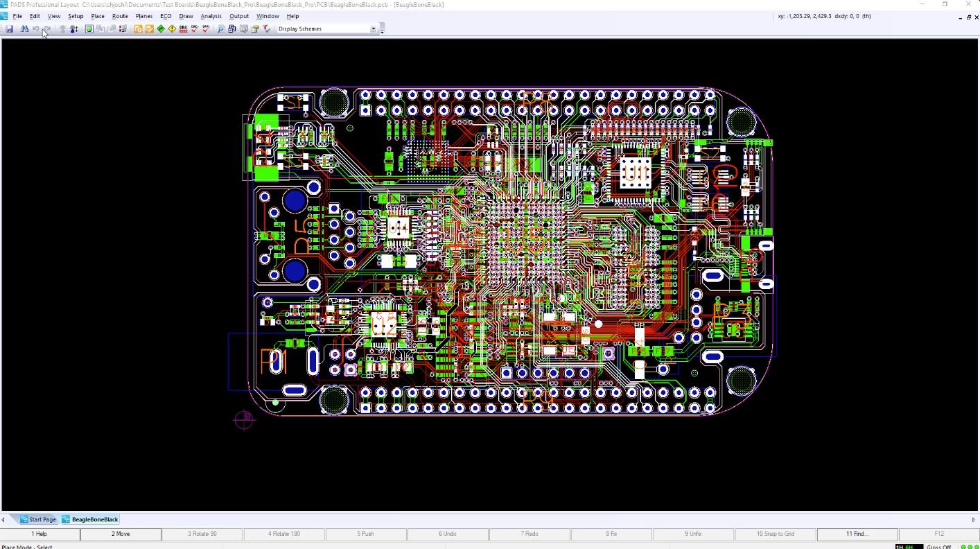Toggle the Gloss Off status indicator
This screenshot has width=980, height=549.
[939, 546]
